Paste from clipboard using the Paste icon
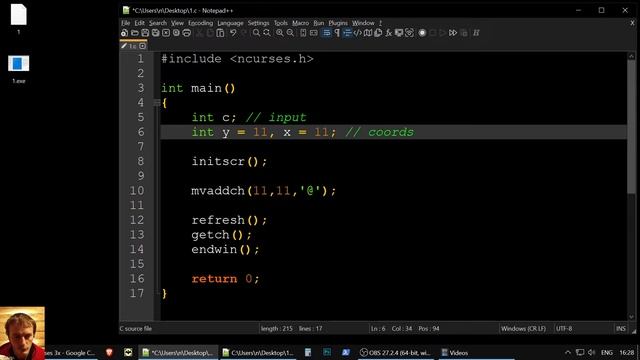 220,33
